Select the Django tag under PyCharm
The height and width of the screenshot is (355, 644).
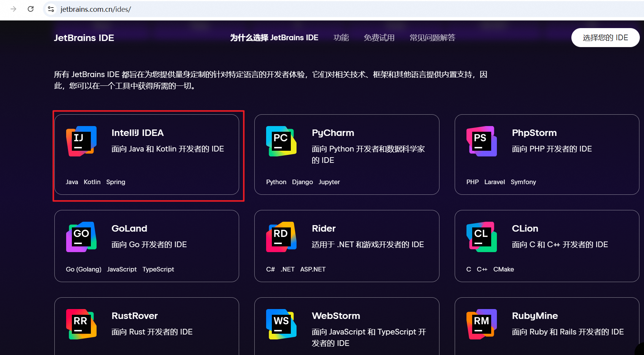(x=303, y=182)
